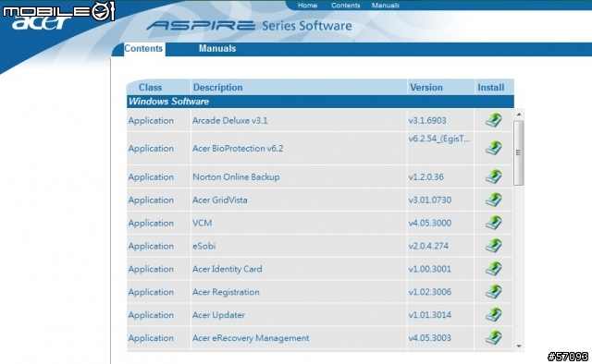Select Acer Registration description
This screenshot has height=364, width=592.
[226, 292]
